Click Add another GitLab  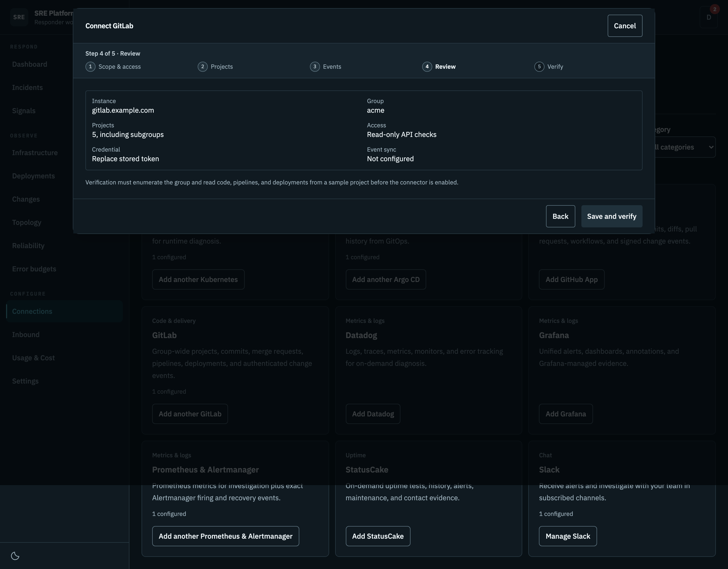pyautogui.click(x=190, y=414)
